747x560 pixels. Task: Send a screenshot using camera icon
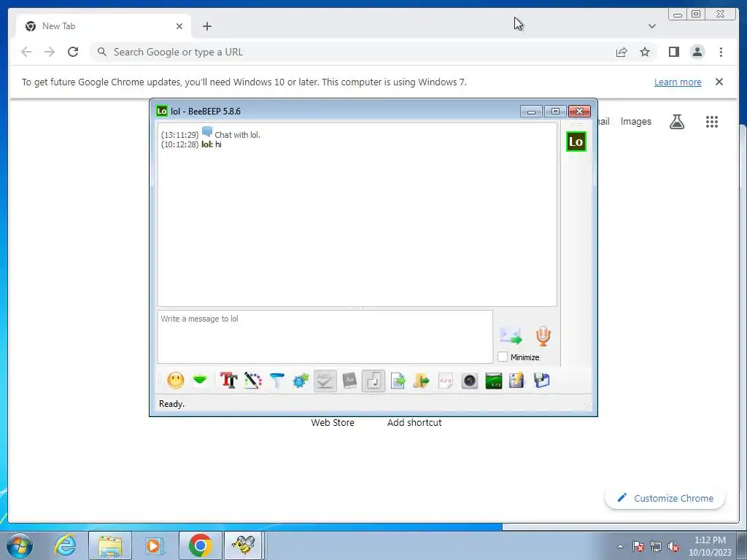[x=469, y=381]
